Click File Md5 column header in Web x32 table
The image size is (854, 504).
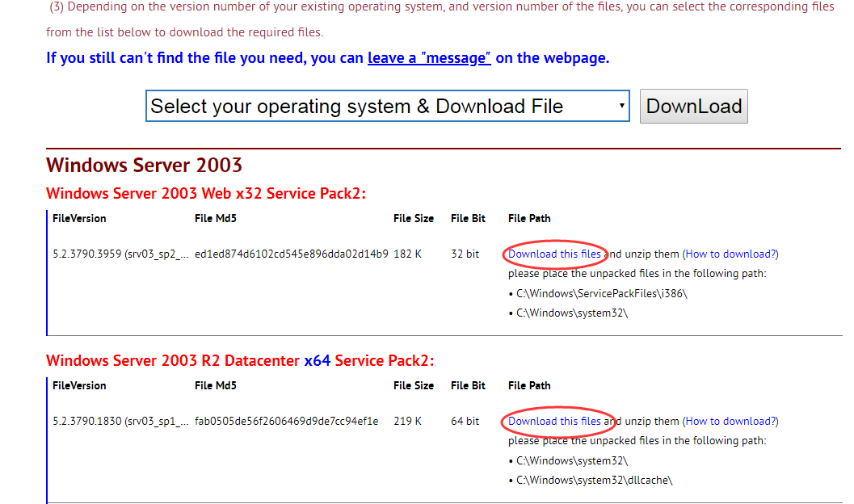point(216,219)
